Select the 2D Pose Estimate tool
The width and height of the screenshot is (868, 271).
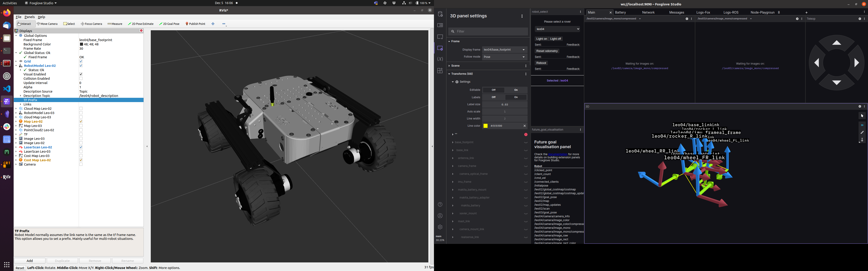tap(141, 23)
